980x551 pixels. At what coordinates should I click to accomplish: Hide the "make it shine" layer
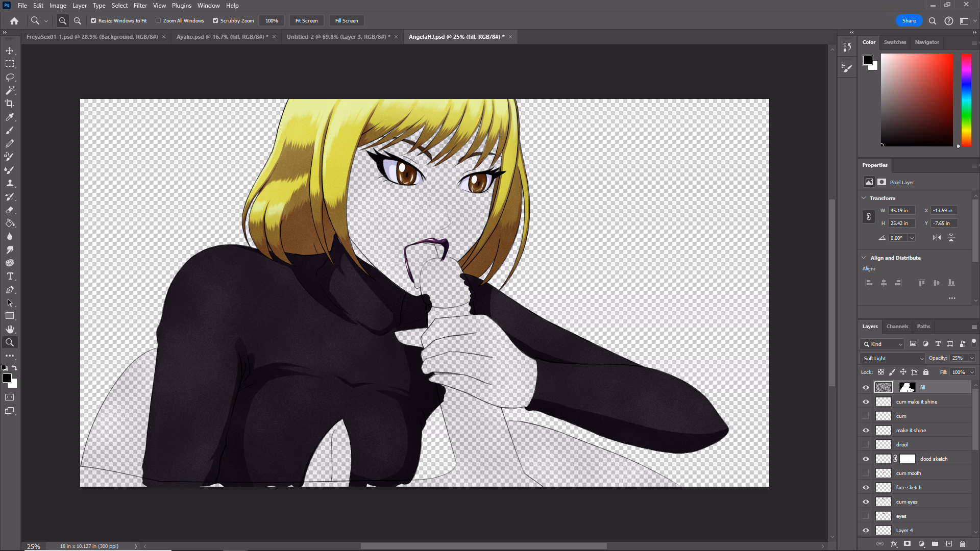pyautogui.click(x=866, y=430)
